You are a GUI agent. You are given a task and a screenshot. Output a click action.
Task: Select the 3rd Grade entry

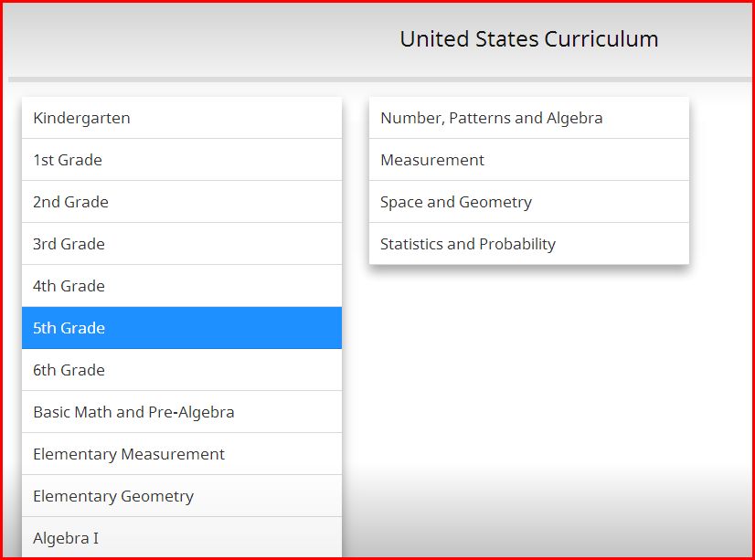pos(182,243)
